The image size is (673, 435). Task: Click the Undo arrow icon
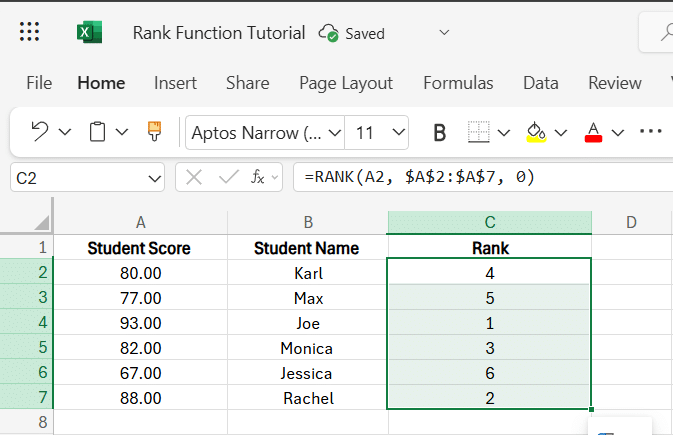point(40,131)
